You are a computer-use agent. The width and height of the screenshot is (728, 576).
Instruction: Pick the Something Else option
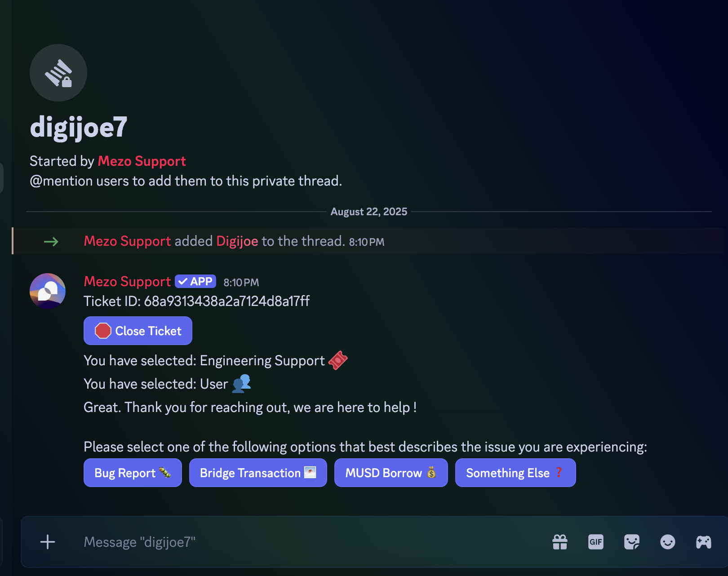tap(515, 473)
